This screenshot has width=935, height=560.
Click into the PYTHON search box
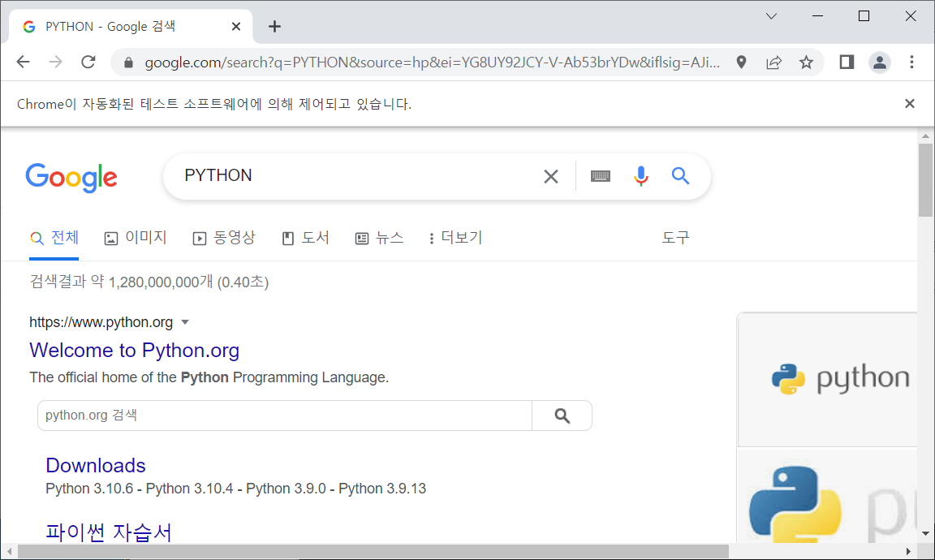pos(358,175)
